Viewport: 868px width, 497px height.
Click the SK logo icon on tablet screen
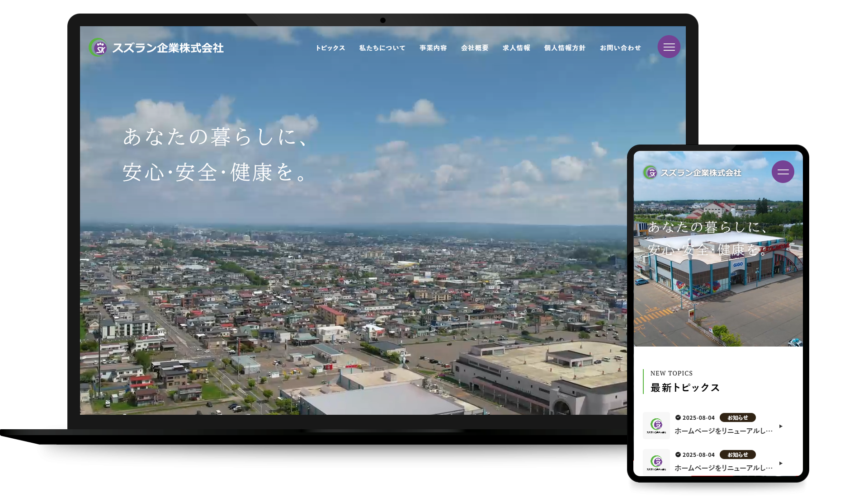(650, 172)
